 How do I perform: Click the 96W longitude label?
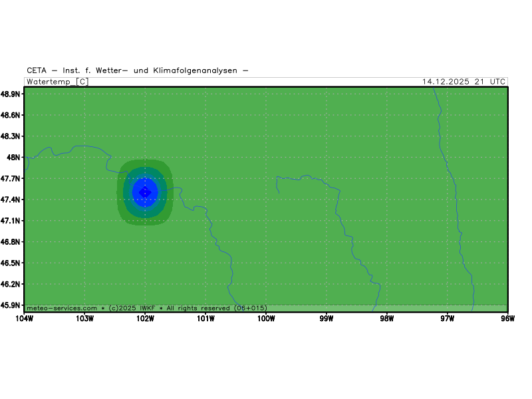[x=508, y=318]
